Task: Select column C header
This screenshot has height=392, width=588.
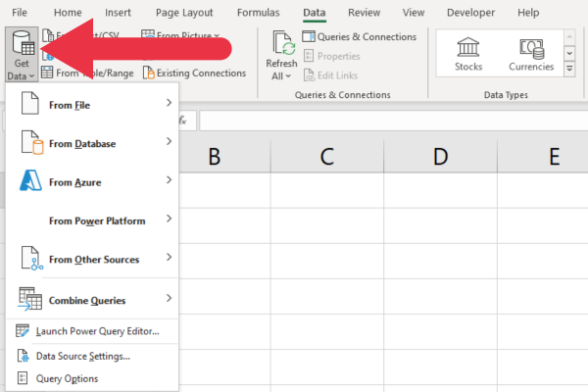Action: [x=327, y=156]
